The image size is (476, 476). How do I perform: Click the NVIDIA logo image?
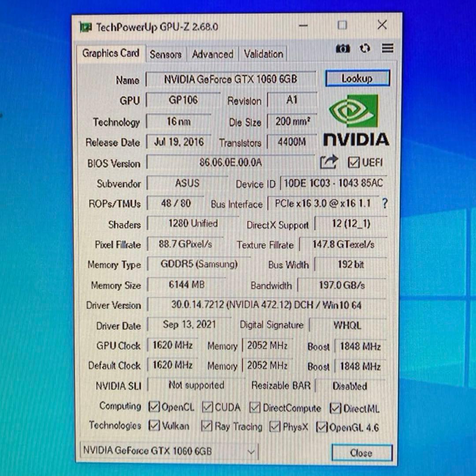coord(356,120)
